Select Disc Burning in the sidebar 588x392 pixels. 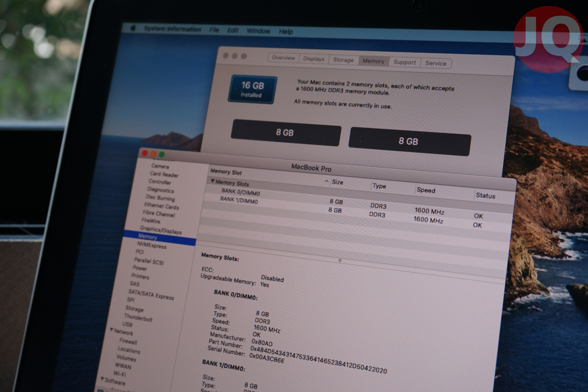coord(160,198)
